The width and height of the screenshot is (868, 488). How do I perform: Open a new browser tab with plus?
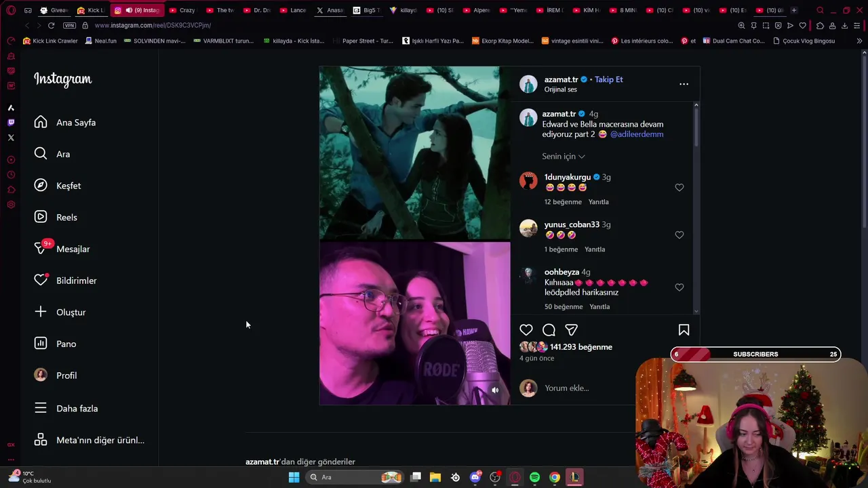tap(793, 10)
